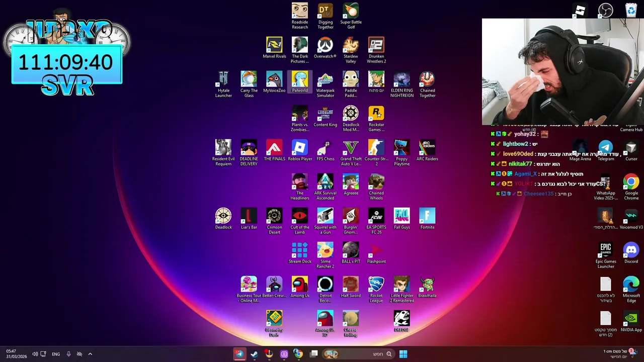Image resolution: width=644 pixels, height=362 pixels.
Task: Open the Roadside Research desktop shortcut
Action: pos(300,16)
